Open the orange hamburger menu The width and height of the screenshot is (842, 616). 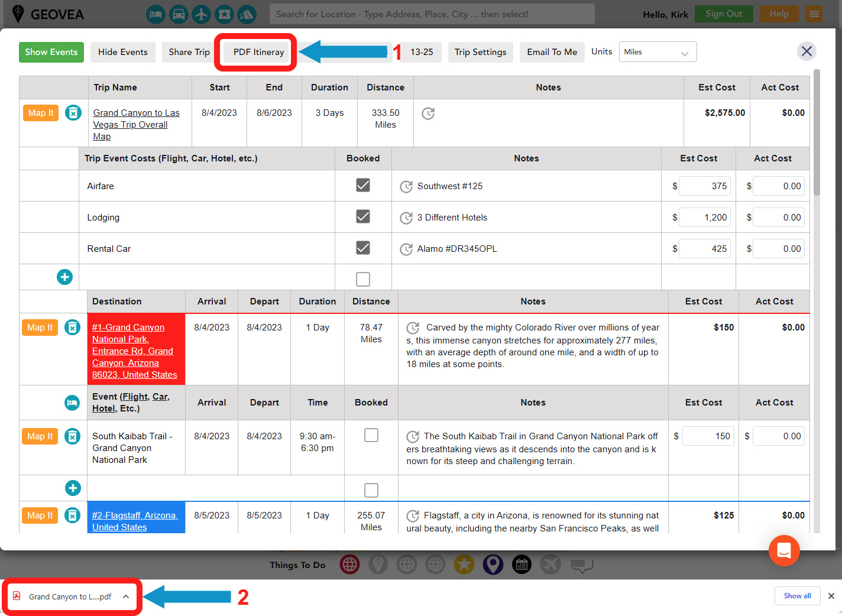pos(814,14)
